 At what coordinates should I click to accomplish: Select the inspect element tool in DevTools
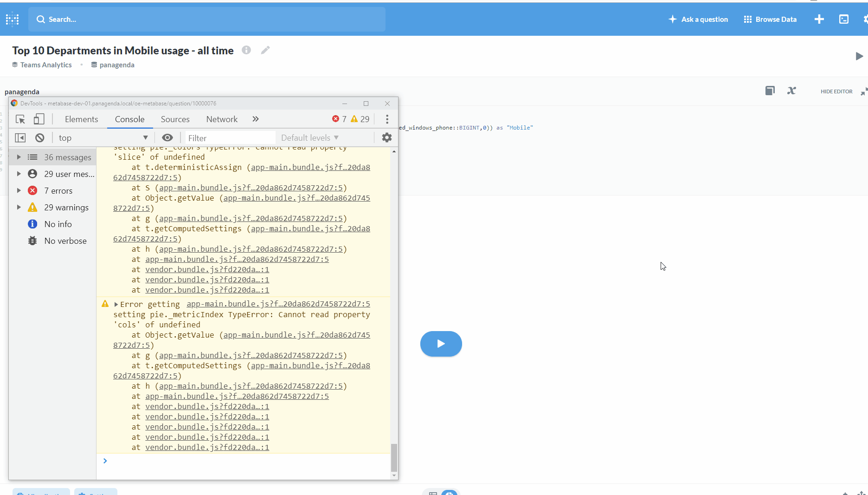click(20, 119)
